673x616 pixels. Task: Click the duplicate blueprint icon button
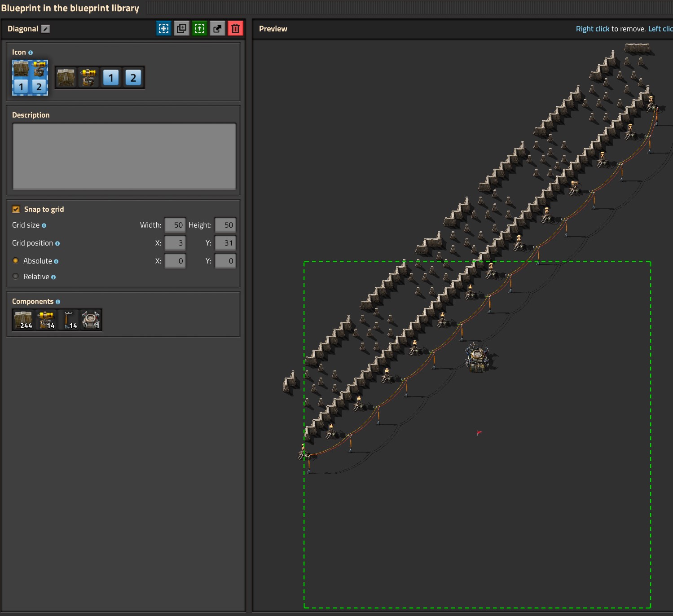pyautogui.click(x=181, y=29)
